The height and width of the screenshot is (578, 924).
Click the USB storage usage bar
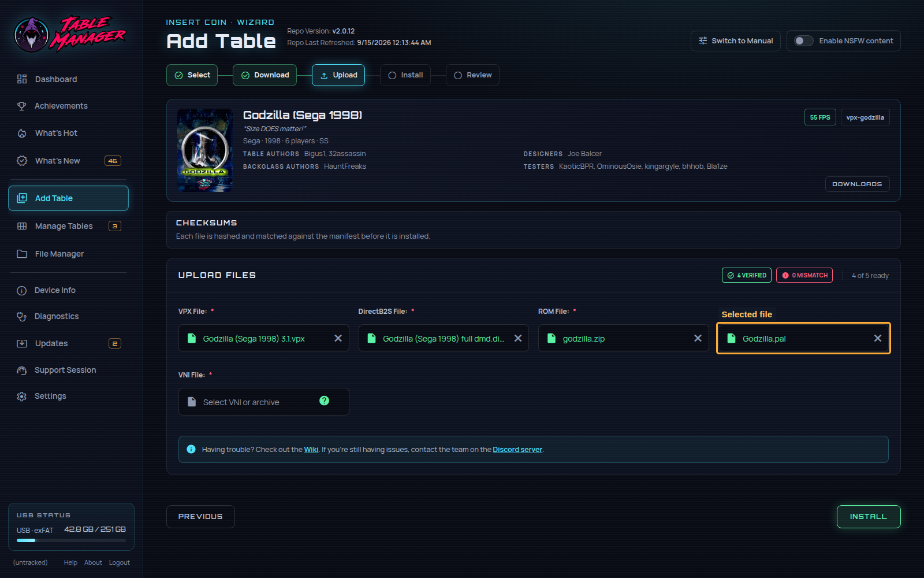pyautogui.click(x=71, y=540)
